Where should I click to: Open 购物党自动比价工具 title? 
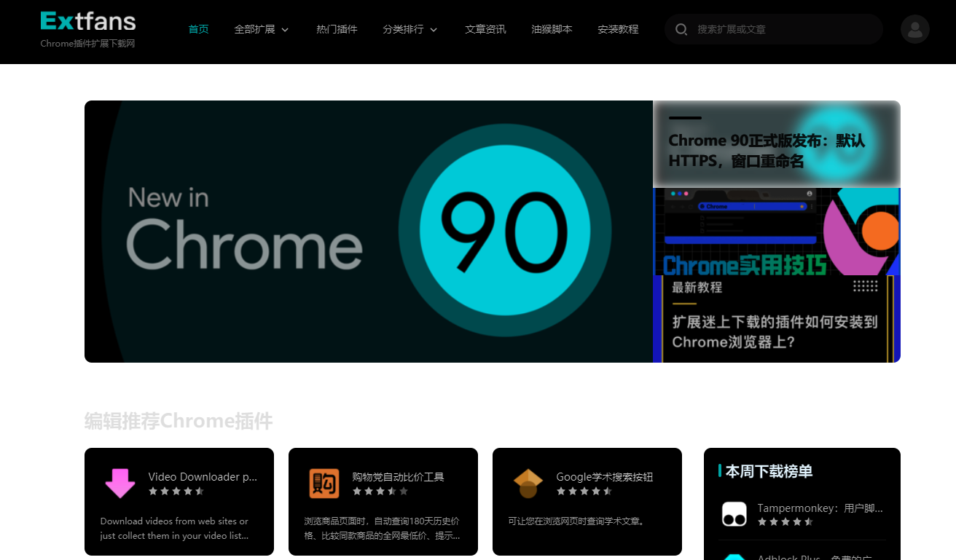coord(398,477)
